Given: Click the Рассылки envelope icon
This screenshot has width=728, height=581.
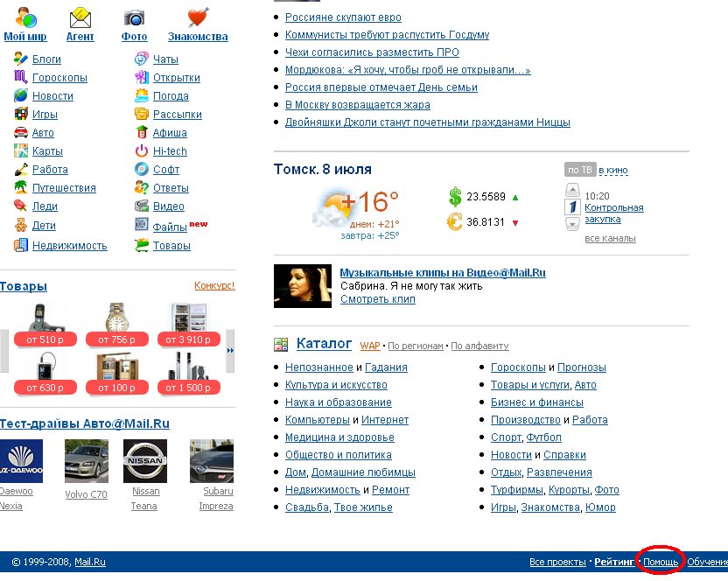Looking at the screenshot, I should coord(142,114).
